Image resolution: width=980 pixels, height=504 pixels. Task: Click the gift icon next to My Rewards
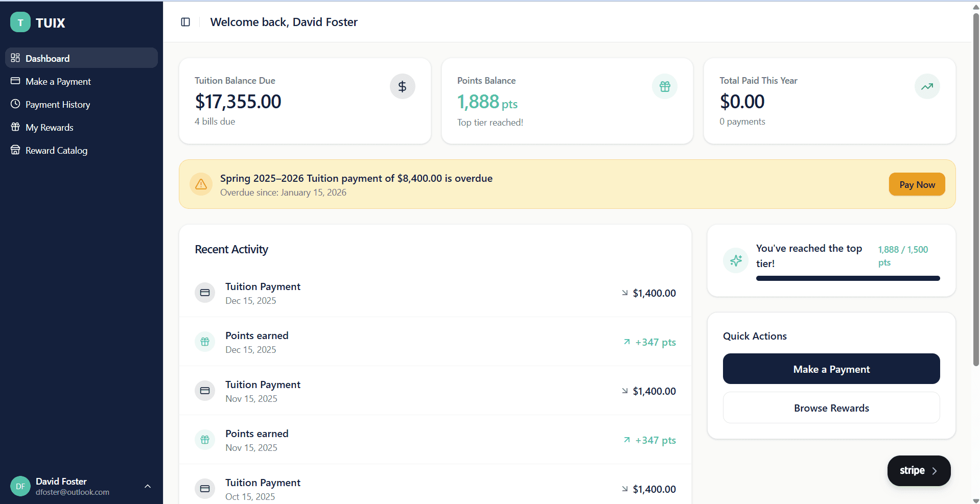click(15, 127)
